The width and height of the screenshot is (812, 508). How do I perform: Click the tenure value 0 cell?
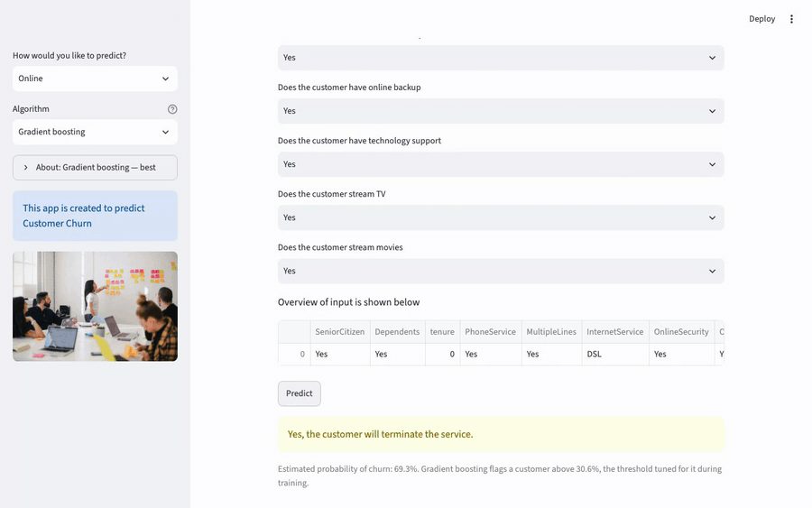pos(442,355)
